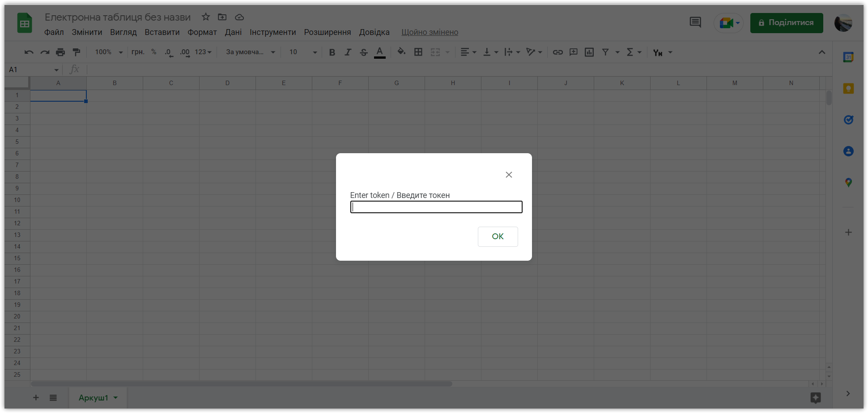
Task: Open the Дані menu
Action: [x=233, y=32]
